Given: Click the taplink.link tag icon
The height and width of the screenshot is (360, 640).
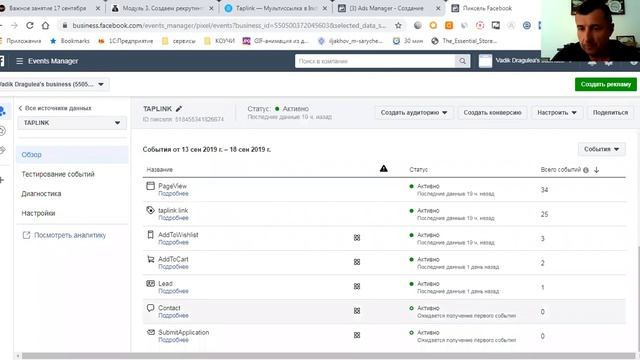Looking at the screenshot, I should pyautogui.click(x=150, y=210).
